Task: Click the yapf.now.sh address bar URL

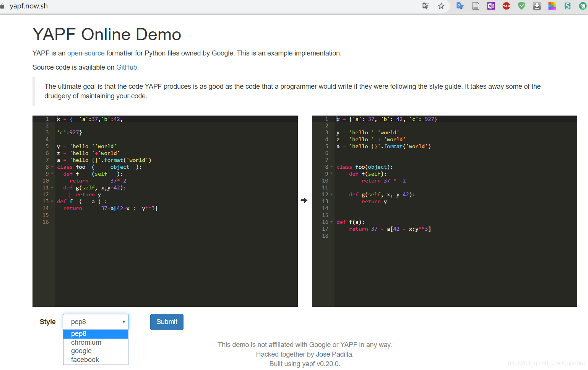Action: 29,6
